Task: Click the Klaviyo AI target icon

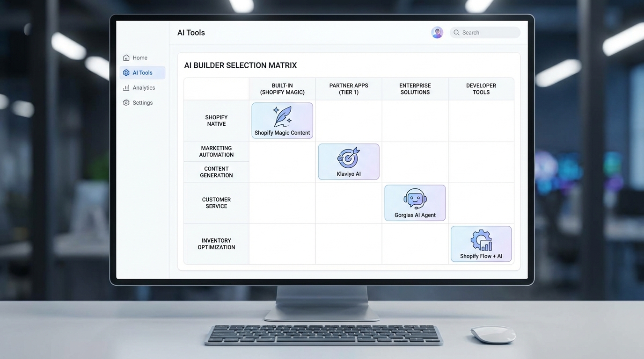Action: click(x=348, y=158)
